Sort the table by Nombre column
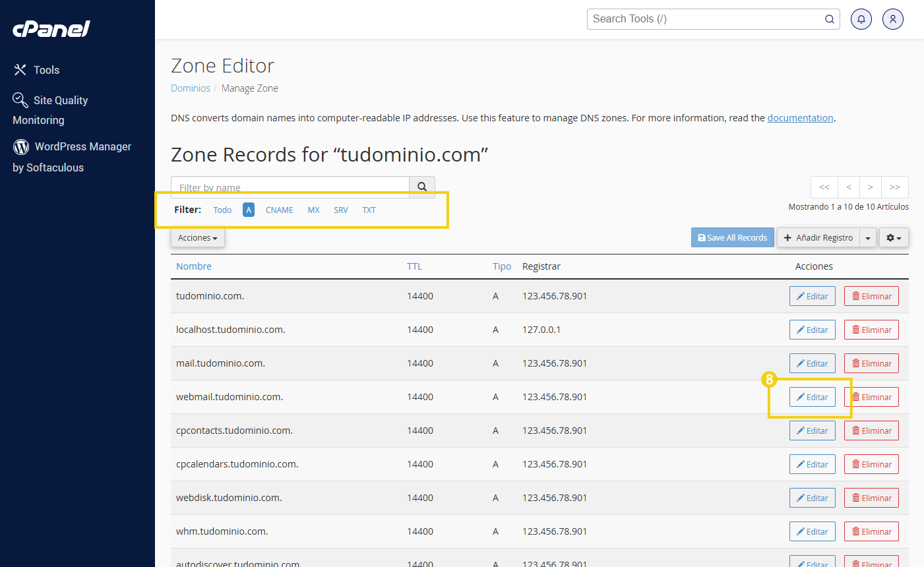924x567 pixels. [x=194, y=266]
